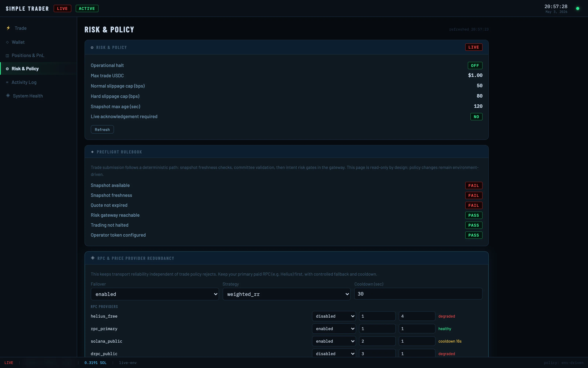This screenshot has width=588, height=368.
Task: Click the lightning bolt Trade icon
Action: [8, 28]
